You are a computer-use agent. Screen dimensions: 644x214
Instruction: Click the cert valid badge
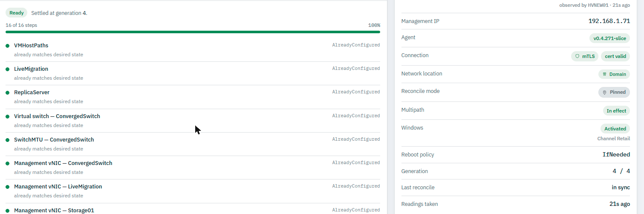pyautogui.click(x=615, y=56)
